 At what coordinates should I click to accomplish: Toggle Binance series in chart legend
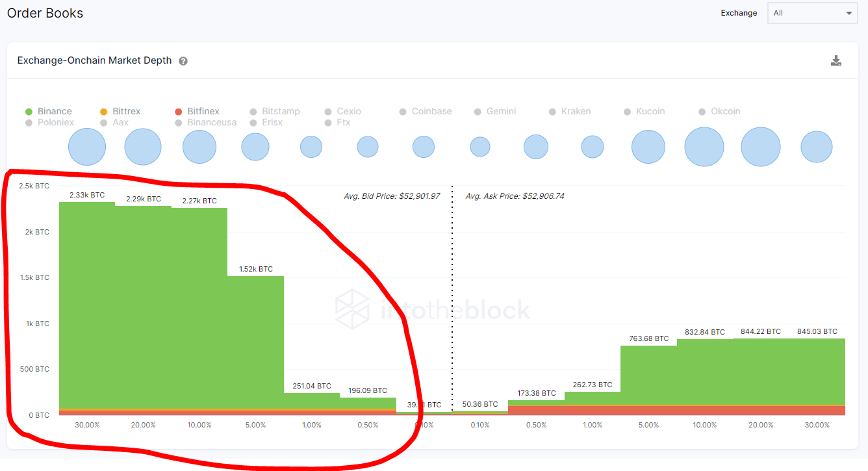click(x=48, y=111)
